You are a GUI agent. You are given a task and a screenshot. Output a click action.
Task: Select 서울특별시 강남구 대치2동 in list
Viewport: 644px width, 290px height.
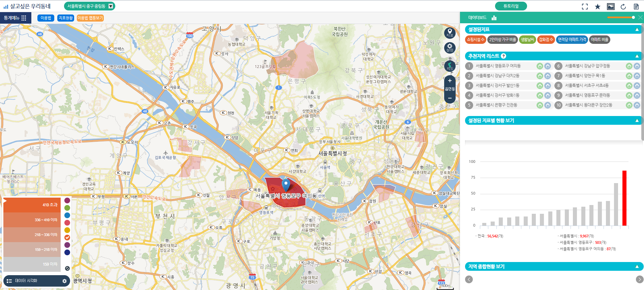pyautogui.click(x=497, y=76)
